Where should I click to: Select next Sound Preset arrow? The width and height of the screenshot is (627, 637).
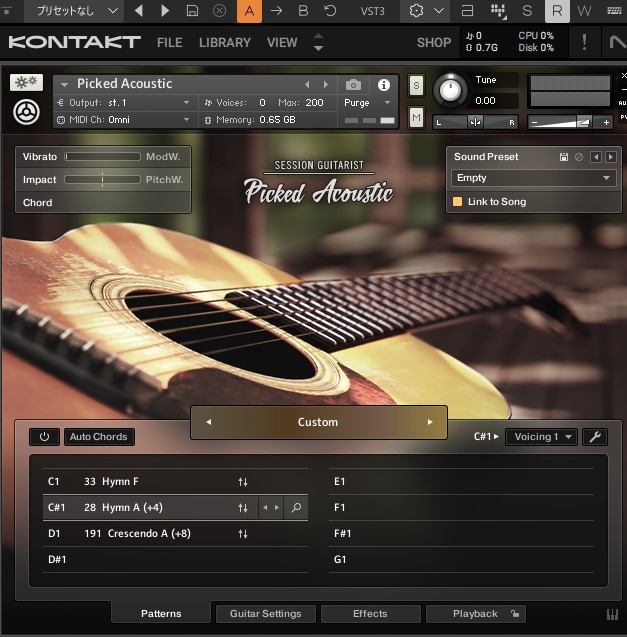click(611, 157)
